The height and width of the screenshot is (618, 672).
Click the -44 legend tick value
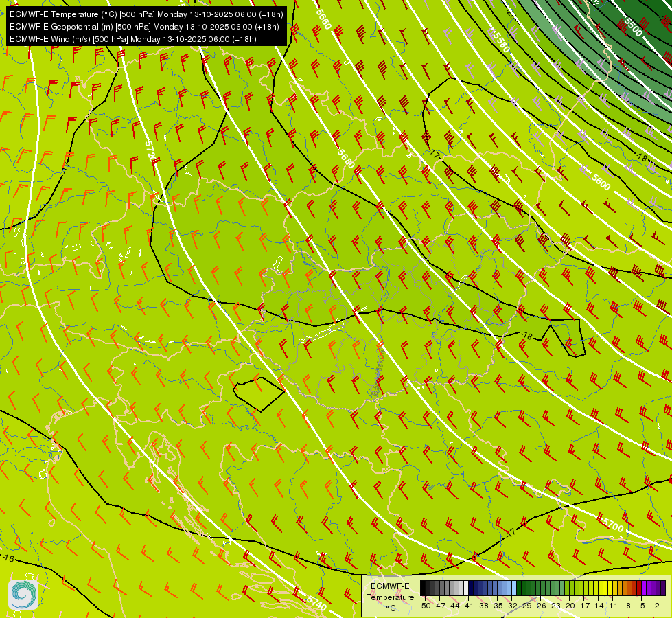[x=454, y=606]
